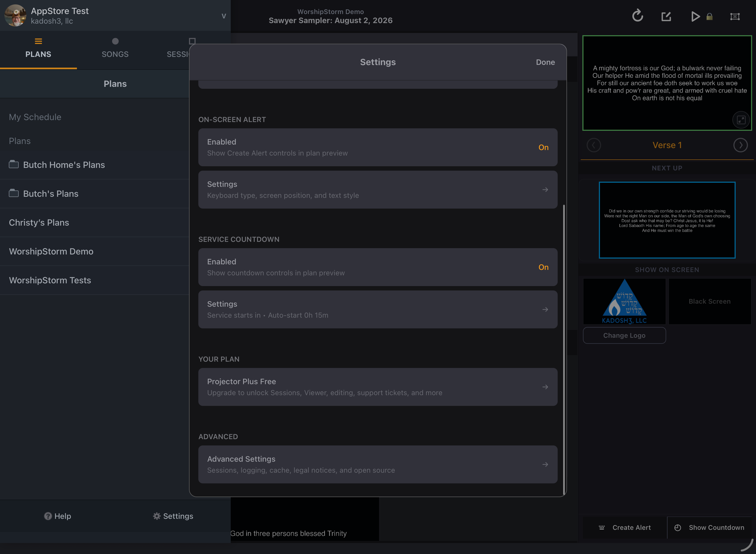Click the Settings button at bottom left
Image resolution: width=756 pixels, height=554 pixels.
(x=173, y=516)
